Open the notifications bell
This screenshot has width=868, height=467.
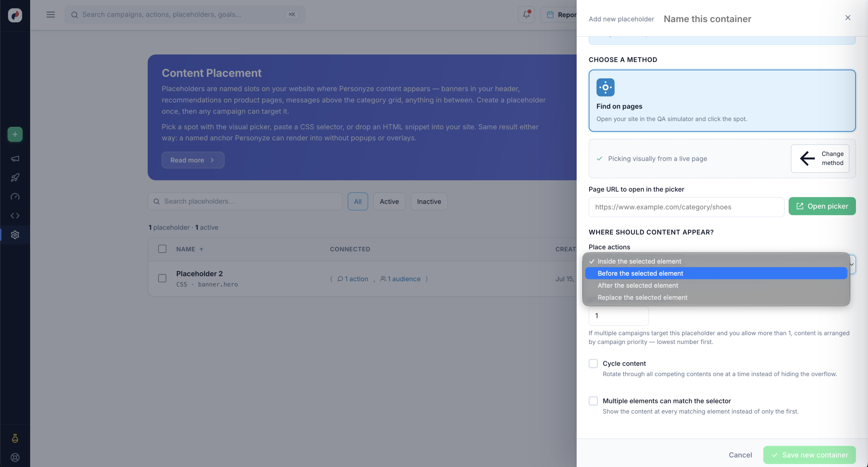526,15
